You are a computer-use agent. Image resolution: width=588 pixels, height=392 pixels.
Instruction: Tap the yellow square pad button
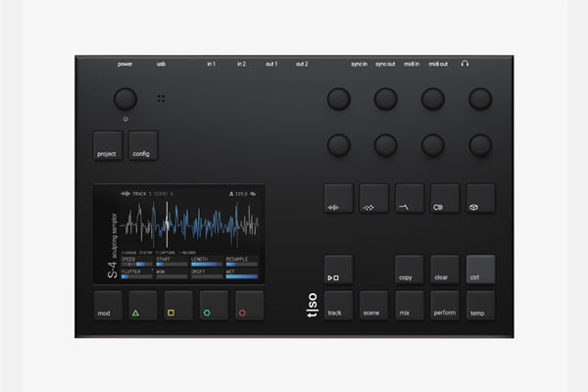pos(178,305)
